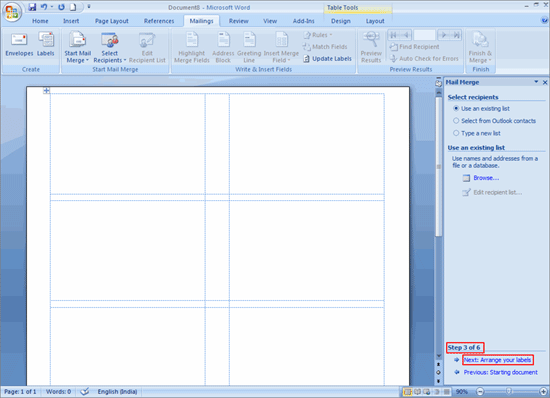The height and width of the screenshot is (398, 550).
Task: Select 'Use an existing list' option
Action: point(481,109)
